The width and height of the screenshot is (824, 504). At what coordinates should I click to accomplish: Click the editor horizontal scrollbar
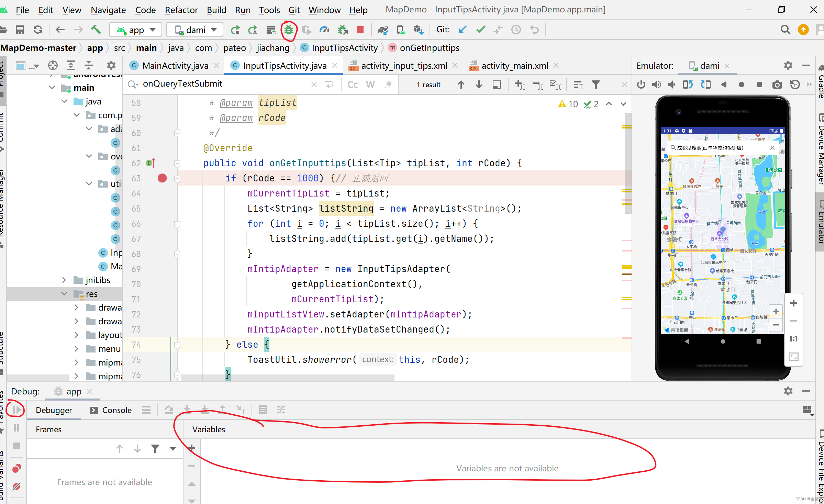point(287,378)
